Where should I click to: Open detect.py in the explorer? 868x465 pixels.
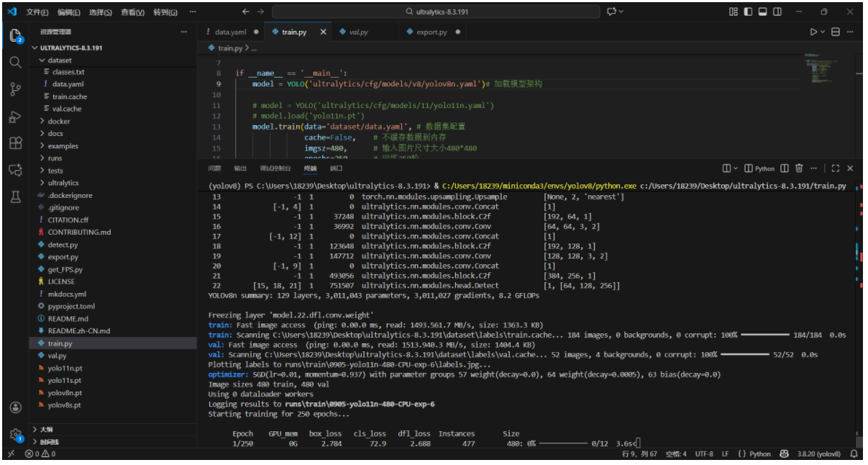(x=112, y=245)
